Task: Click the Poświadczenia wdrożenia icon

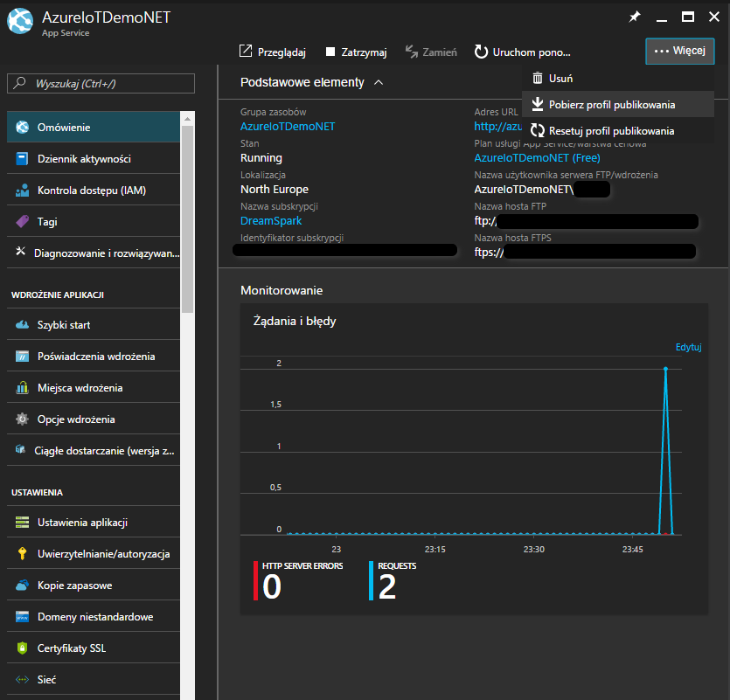Action: [23, 357]
